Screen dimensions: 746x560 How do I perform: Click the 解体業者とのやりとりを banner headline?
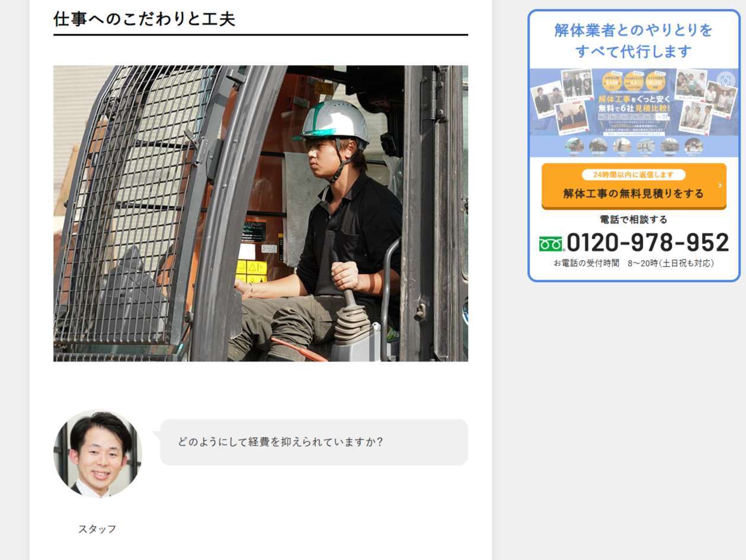633,30
